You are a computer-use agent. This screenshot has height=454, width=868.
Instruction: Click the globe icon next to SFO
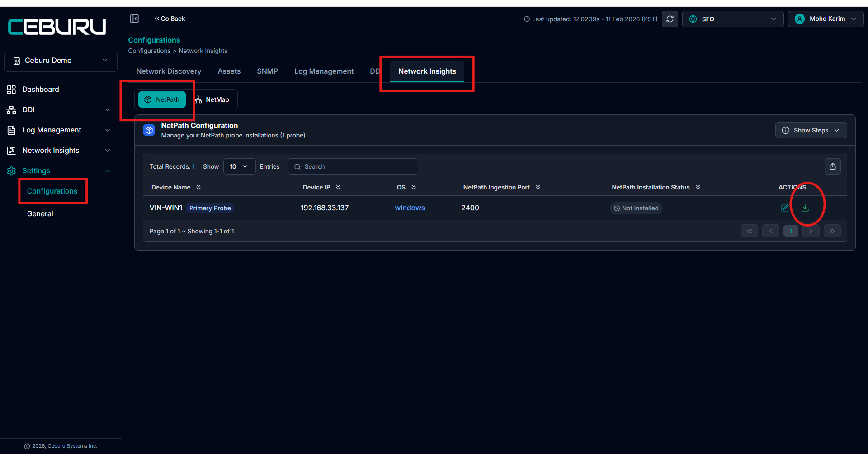click(693, 19)
